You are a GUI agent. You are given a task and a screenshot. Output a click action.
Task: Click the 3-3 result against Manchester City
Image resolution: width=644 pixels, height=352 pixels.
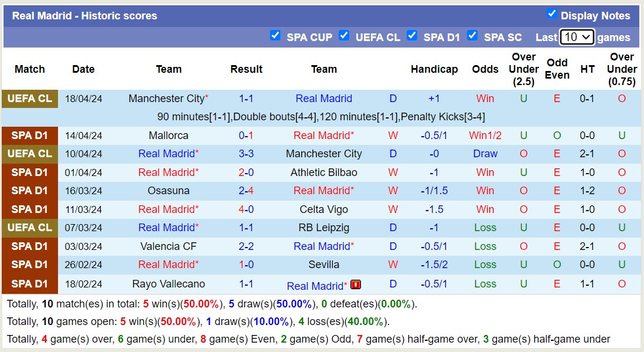(246, 154)
